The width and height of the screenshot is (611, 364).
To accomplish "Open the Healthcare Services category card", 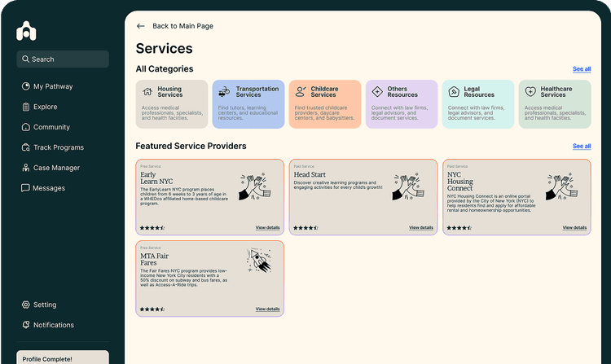I will (x=555, y=104).
